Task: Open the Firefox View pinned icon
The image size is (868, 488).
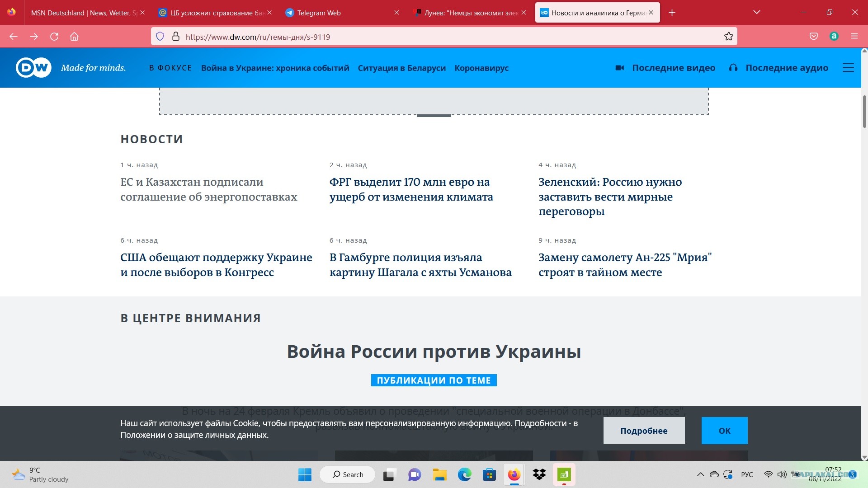Action: [12, 12]
